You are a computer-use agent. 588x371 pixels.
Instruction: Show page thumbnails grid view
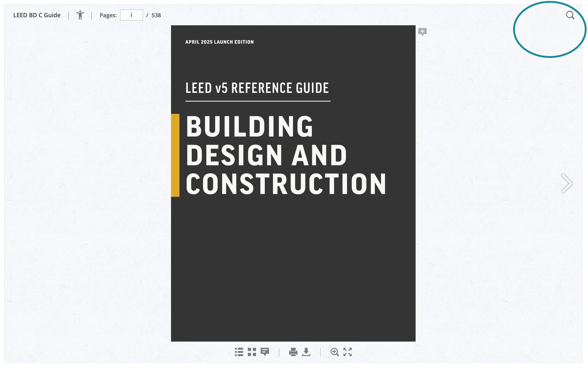252,352
